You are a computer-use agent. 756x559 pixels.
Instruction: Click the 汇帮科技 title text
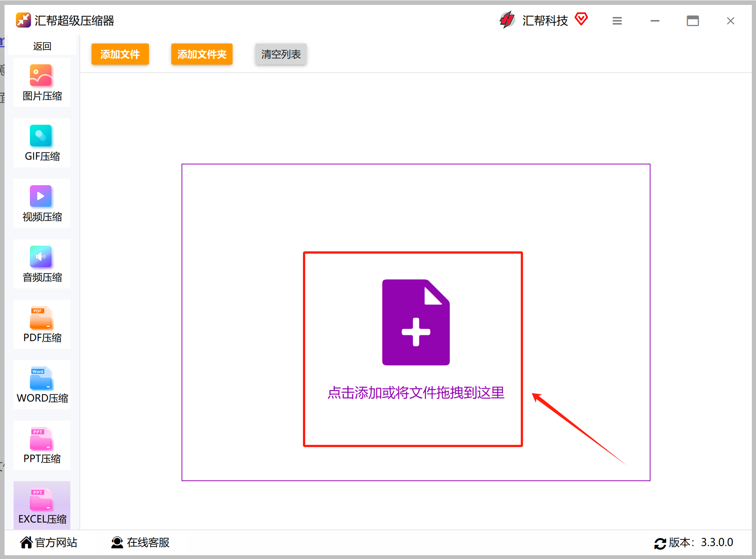point(545,20)
